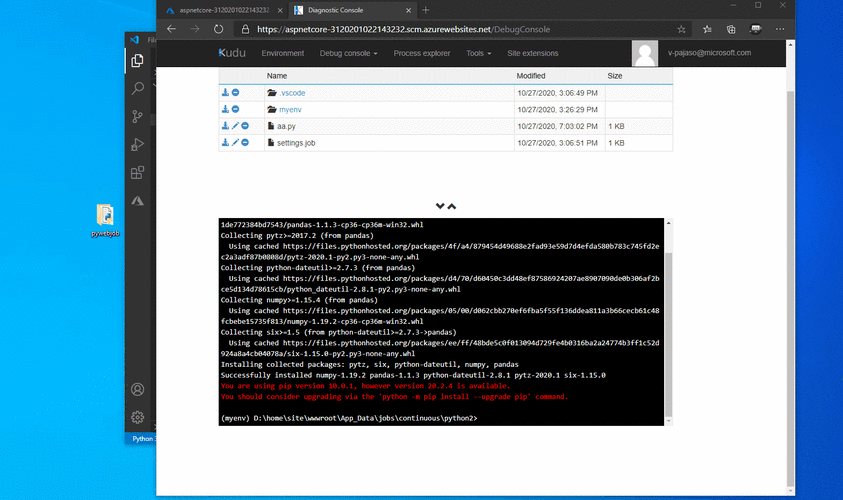Go to the Environment page
843x500 pixels.
click(285, 53)
